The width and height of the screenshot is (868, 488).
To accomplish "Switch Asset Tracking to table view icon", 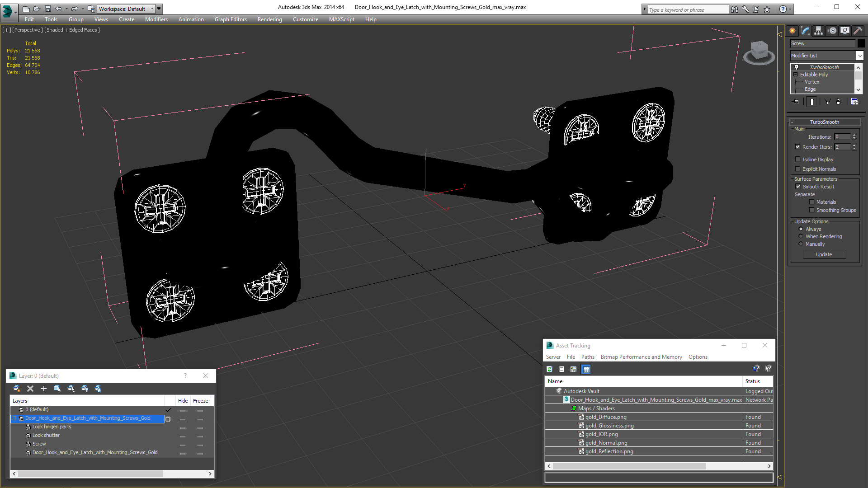I will pyautogui.click(x=586, y=369).
